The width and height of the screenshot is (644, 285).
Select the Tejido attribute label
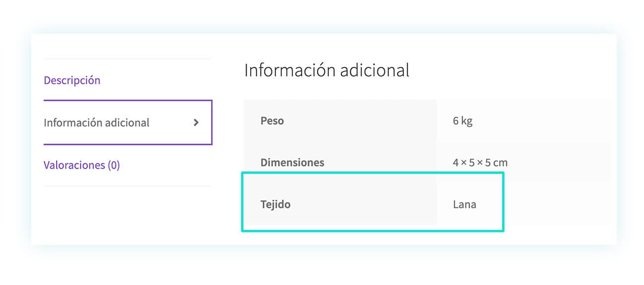(x=275, y=204)
